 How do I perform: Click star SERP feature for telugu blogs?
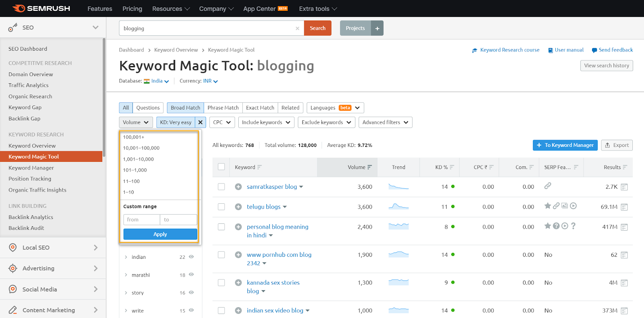click(x=548, y=206)
